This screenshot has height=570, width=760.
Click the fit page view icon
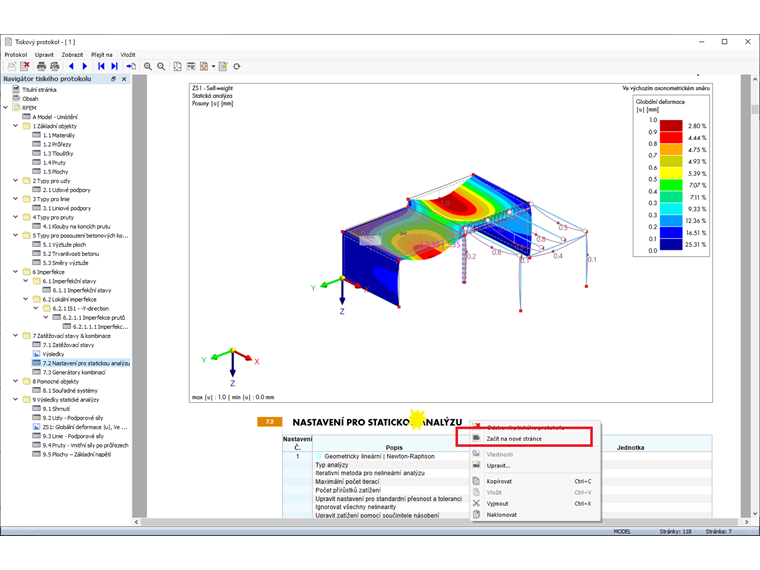[177, 66]
